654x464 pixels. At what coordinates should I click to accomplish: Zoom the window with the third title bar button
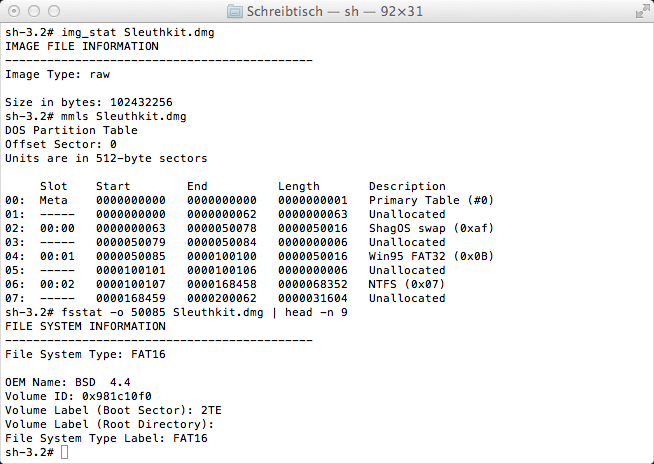click(54, 11)
